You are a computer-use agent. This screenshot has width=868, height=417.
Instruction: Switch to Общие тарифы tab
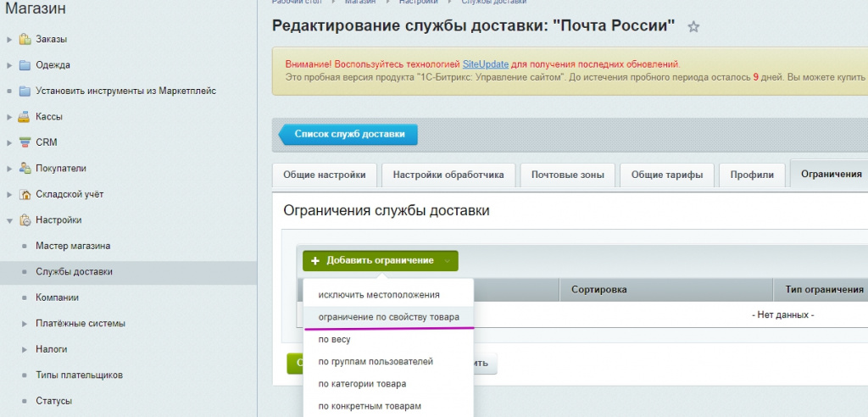667,175
